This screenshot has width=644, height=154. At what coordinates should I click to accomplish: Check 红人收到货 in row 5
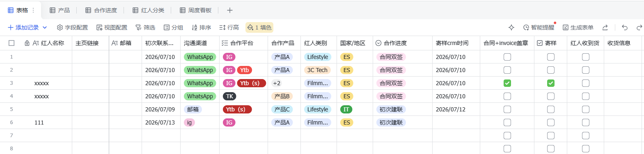[586, 109]
